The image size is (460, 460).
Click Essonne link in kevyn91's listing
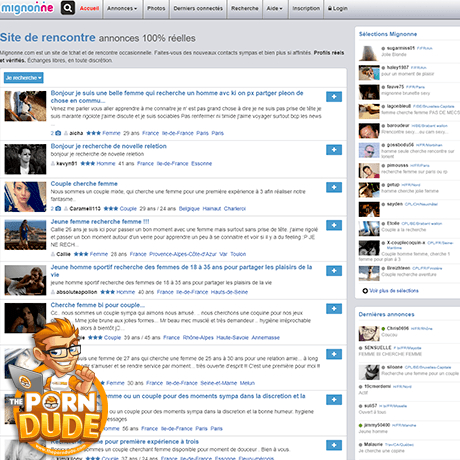coord(201,163)
